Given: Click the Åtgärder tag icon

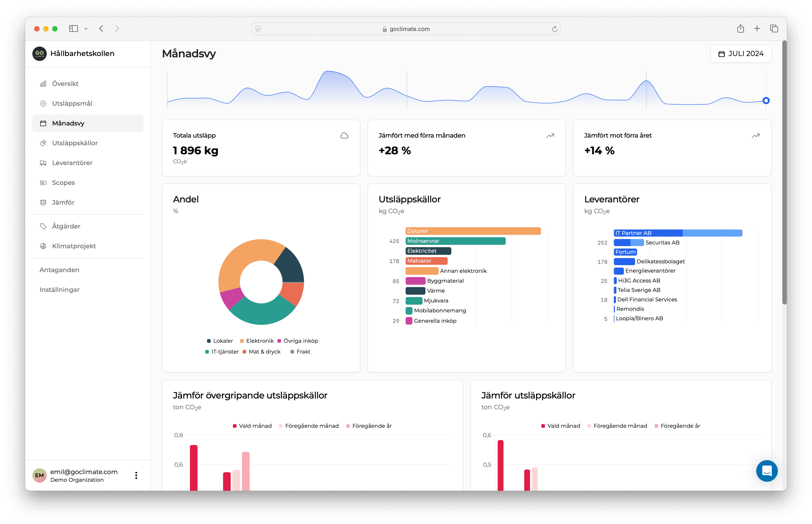Looking at the screenshot, I should click(x=43, y=226).
